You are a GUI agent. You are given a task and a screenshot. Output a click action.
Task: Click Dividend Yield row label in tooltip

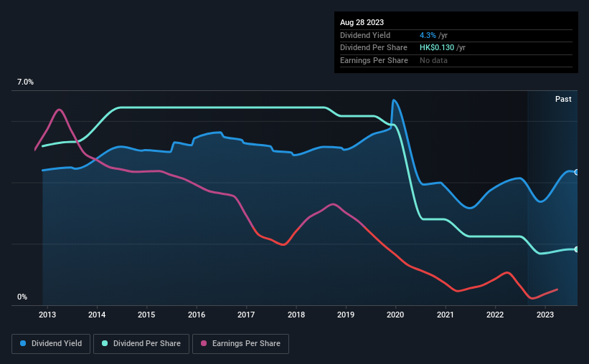(365, 35)
